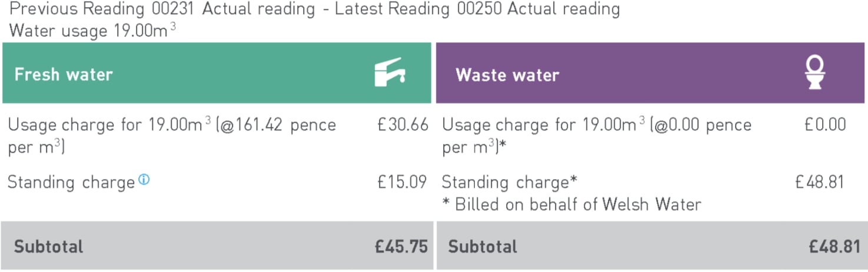The height and width of the screenshot is (272, 868).
Task: Click the Waste water Subtotal label
Action: [x=483, y=247]
